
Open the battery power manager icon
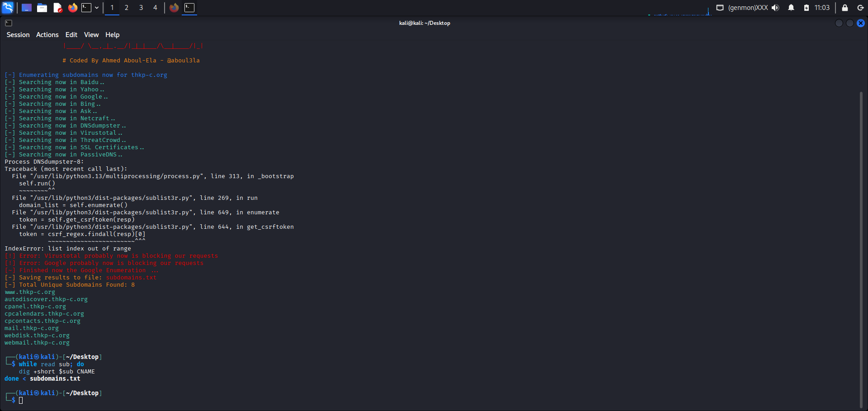coord(806,8)
